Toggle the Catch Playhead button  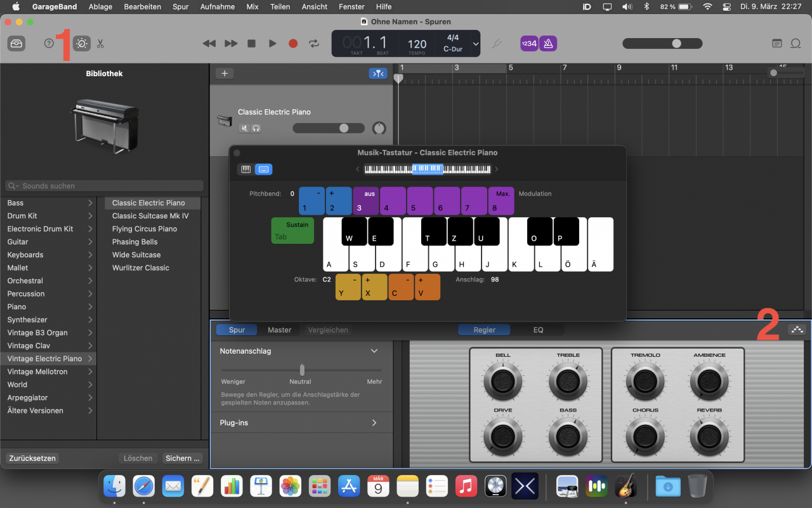click(x=378, y=74)
